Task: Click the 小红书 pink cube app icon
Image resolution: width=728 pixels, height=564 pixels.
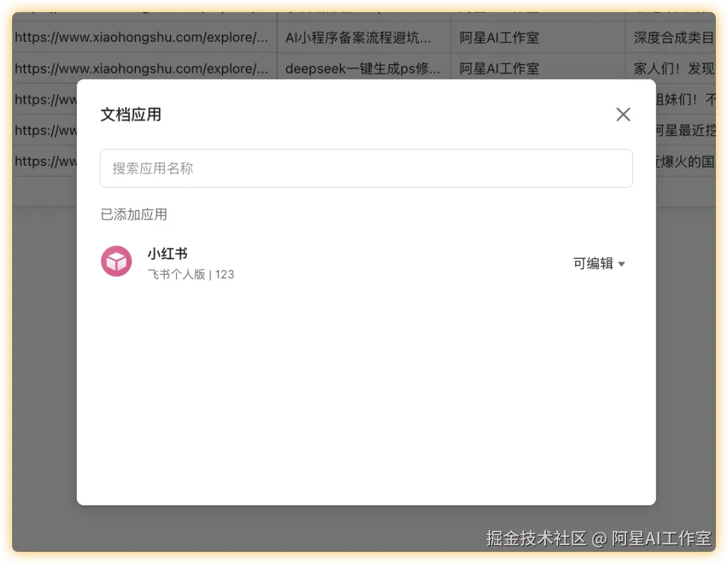Action: (116, 262)
